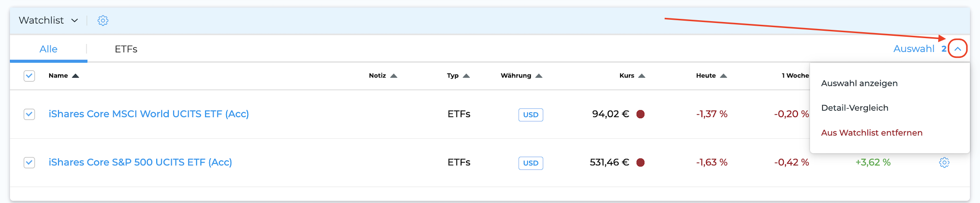Click the Auswahl selection label

(x=914, y=49)
